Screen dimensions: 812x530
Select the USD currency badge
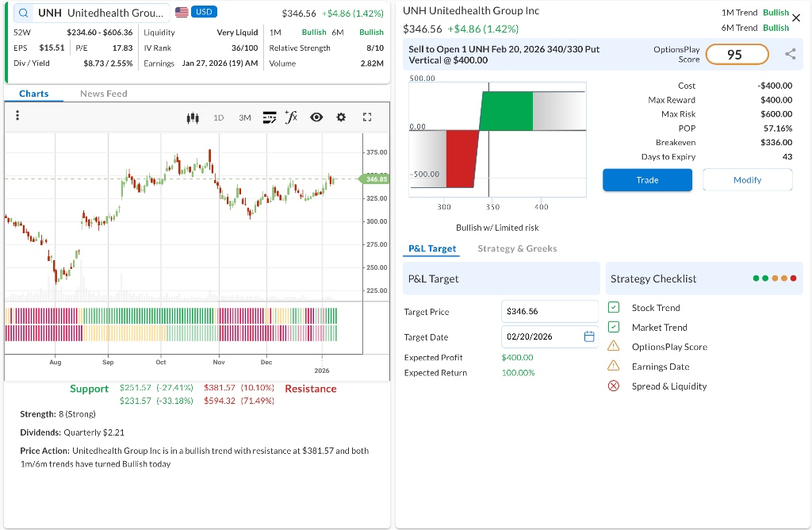coord(203,13)
